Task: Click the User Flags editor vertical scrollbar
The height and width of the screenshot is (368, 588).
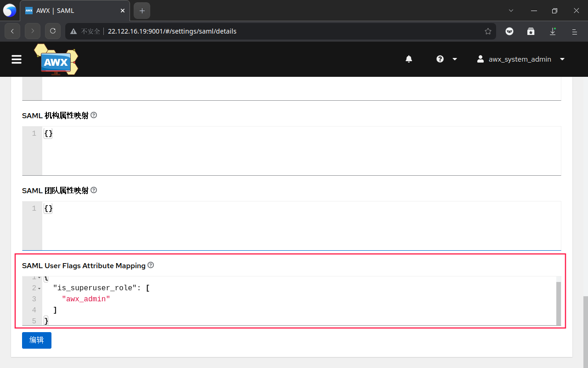Action: [x=558, y=303]
